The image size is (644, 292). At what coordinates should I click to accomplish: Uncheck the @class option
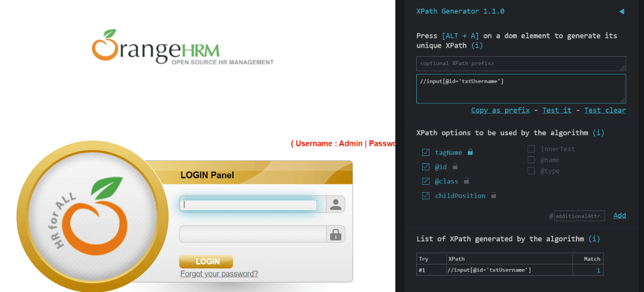426,181
